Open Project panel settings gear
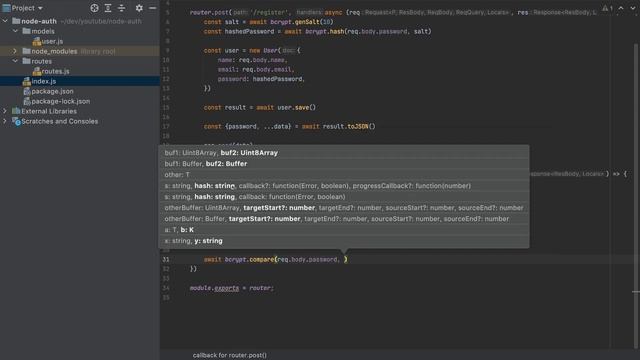 coord(139,8)
